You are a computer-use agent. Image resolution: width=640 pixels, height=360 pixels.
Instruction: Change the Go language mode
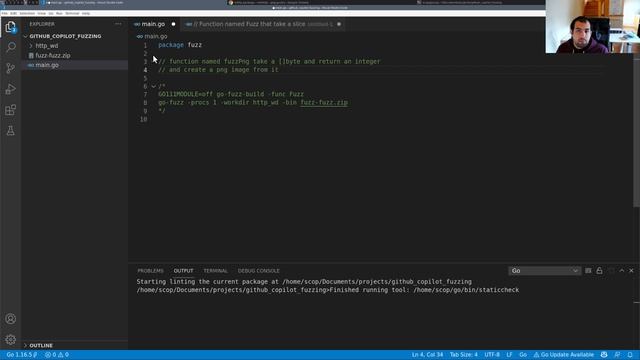click(523, 355)
